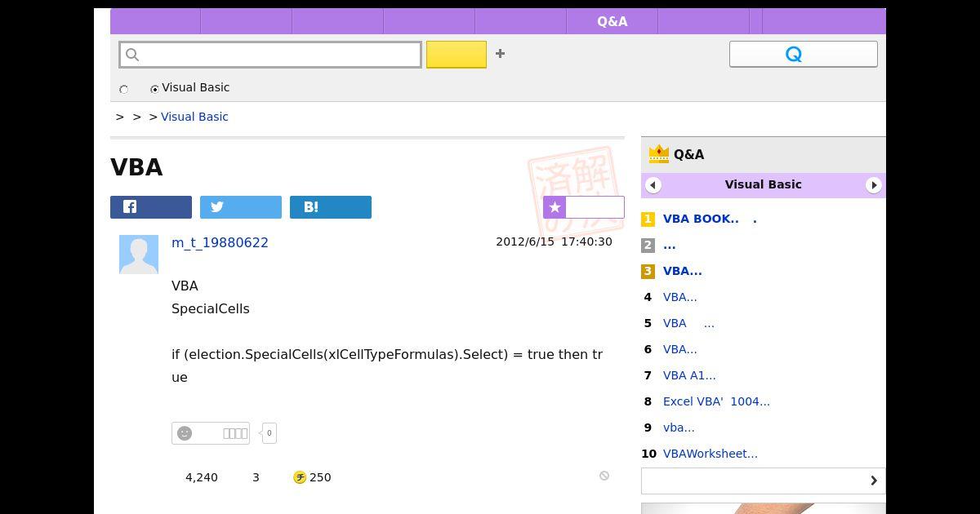Select the Visual Basic radio button

tap(154, 89)
